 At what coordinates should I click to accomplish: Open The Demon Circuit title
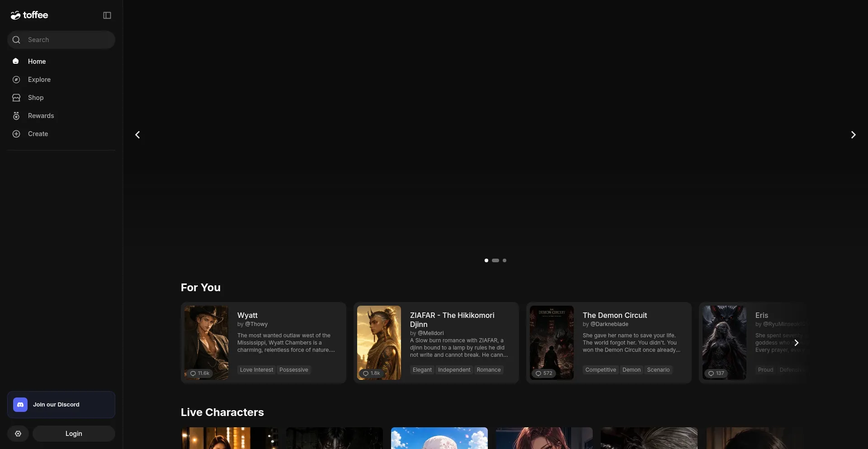tap(615, 315)
